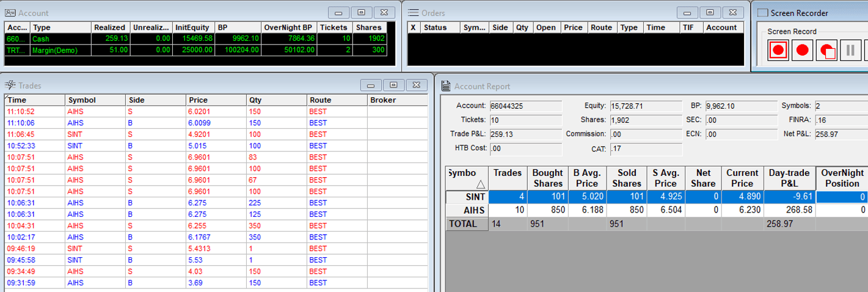Pause the screen recording
This screenshot has height=292, width=868.
click(x=850, y=50)
